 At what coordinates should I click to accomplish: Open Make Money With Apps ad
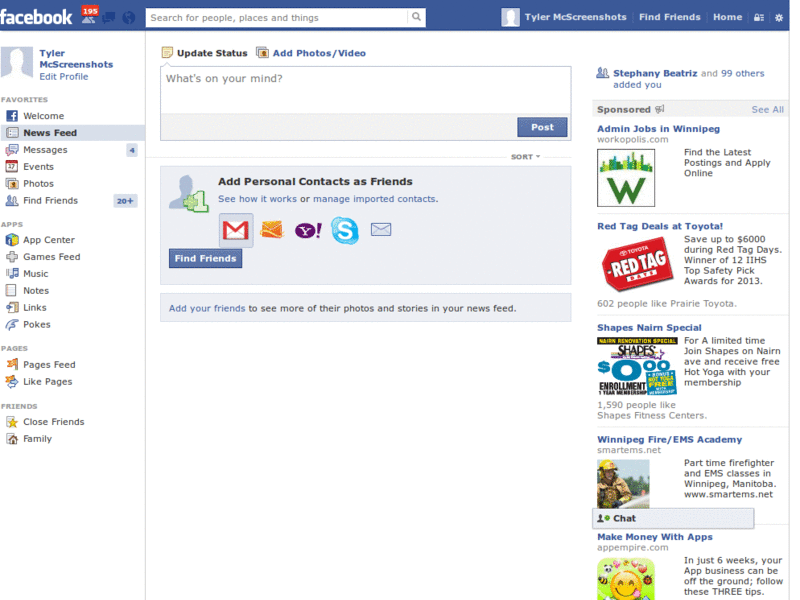(x=655, y=537)
